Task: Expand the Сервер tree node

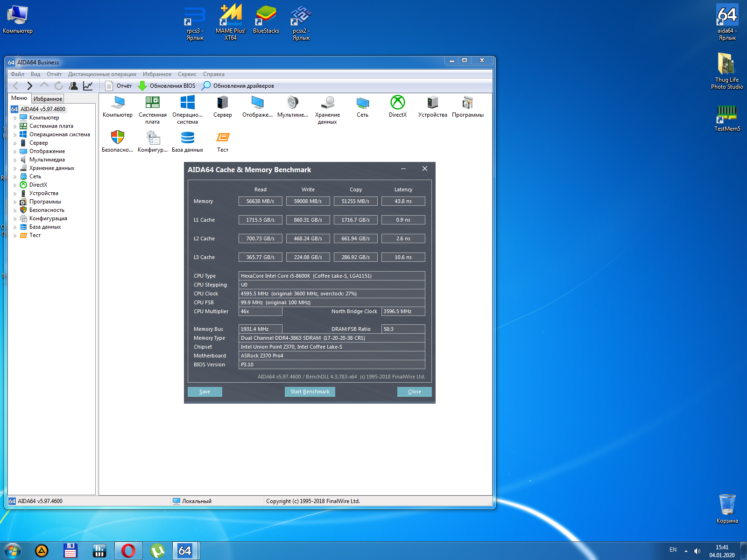Action: (15, 143)
